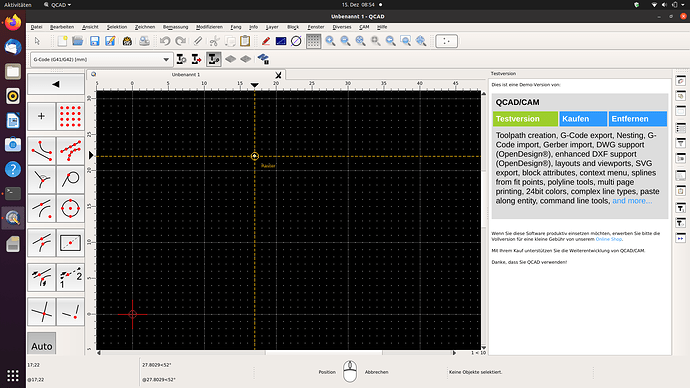Image resolution: width=690 pixels, height=388 pixels.
Task: Select the arrow pointer tool in toolbar
Action: click(37, 41)
